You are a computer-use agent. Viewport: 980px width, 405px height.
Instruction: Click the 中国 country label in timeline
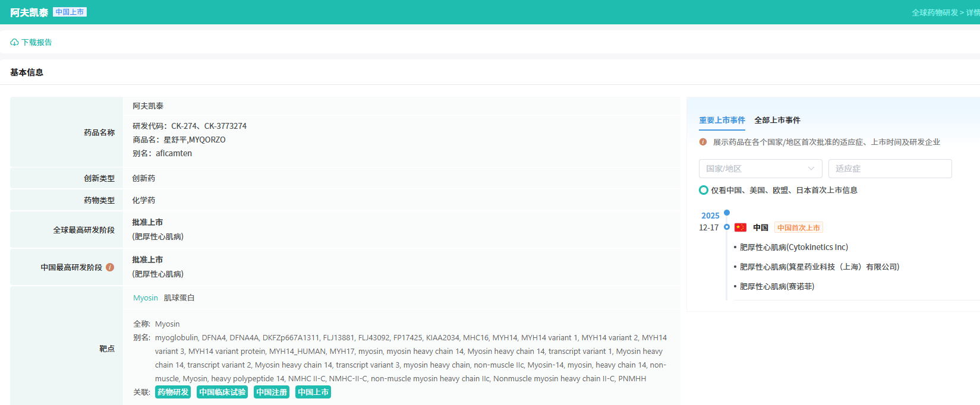coord(761,227)
